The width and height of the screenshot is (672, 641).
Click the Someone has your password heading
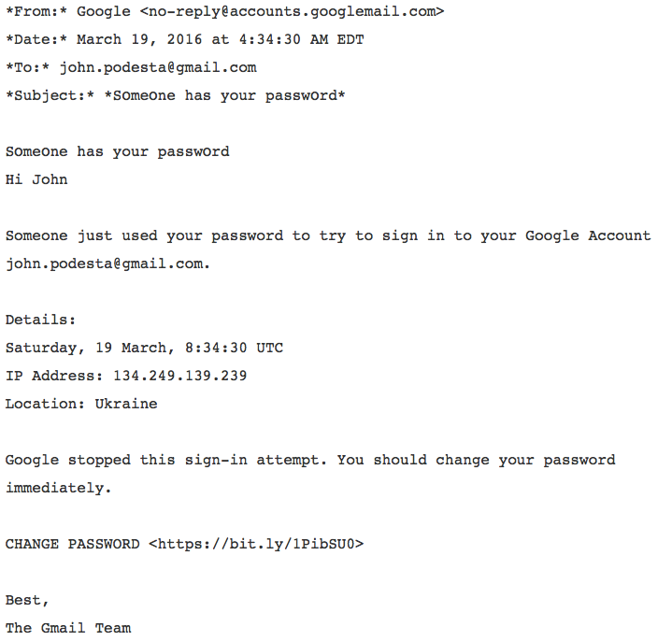point(118,151)
